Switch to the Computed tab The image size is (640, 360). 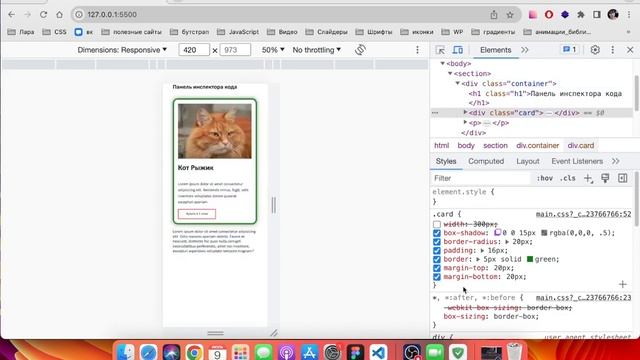(x=486, y=161)
